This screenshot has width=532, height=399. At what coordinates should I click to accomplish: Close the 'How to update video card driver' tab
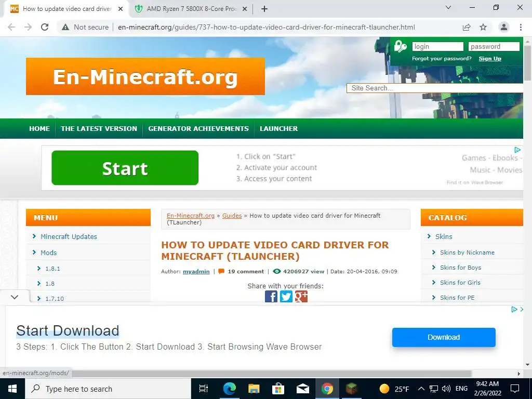(x=121, y=9)
